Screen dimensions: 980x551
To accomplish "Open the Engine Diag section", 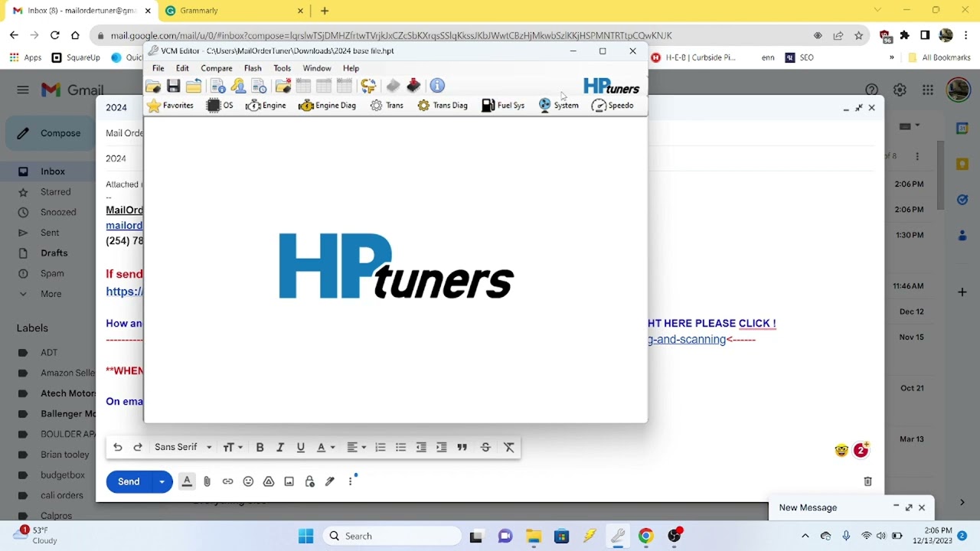I will pos(327,106).
